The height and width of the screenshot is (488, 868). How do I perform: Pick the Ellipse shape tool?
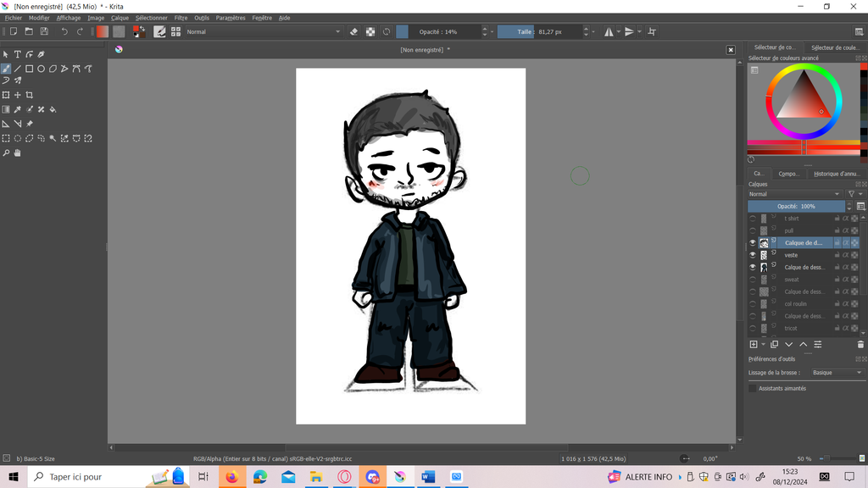(41, 69)
